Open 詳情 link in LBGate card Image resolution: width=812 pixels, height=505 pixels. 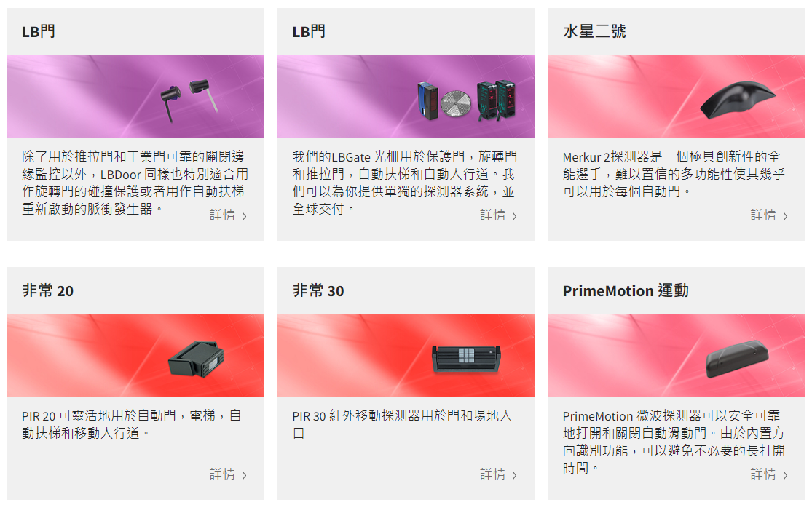tap(499, 215)
